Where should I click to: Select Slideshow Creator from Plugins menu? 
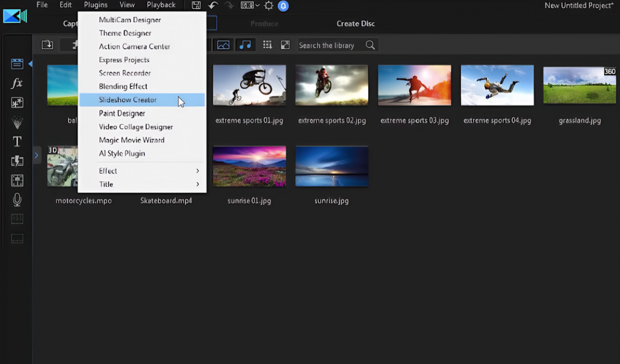tap(128, 100)
